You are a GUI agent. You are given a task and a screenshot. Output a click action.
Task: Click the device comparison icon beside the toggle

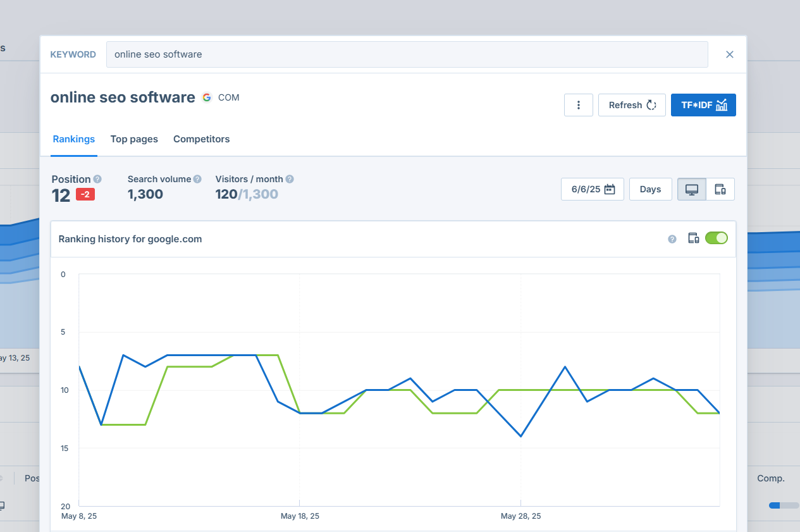click(x=693, y=238)
